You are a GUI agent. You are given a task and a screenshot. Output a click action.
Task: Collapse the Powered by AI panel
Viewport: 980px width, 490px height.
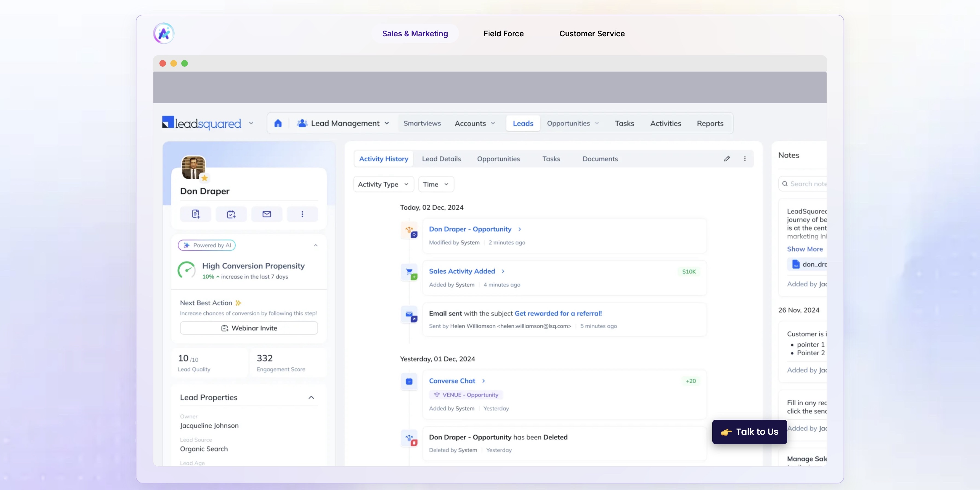(x=315, y=246)
